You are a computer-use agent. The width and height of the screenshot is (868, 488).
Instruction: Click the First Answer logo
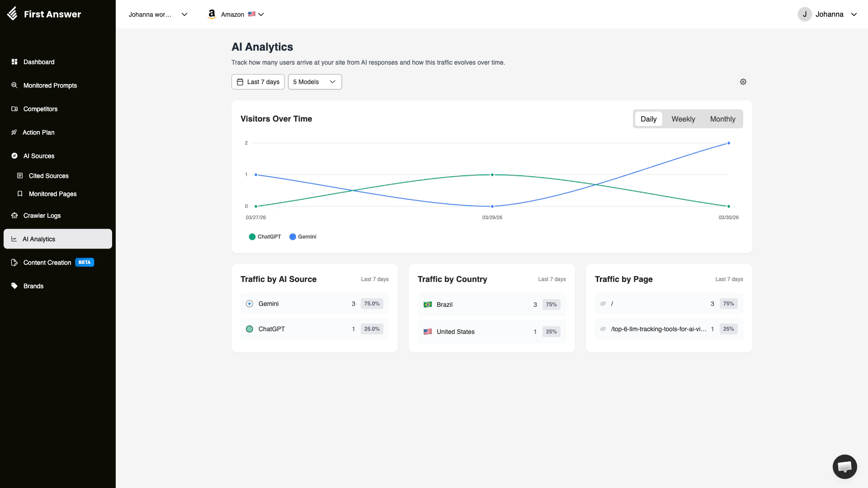[x=44, y=14]
